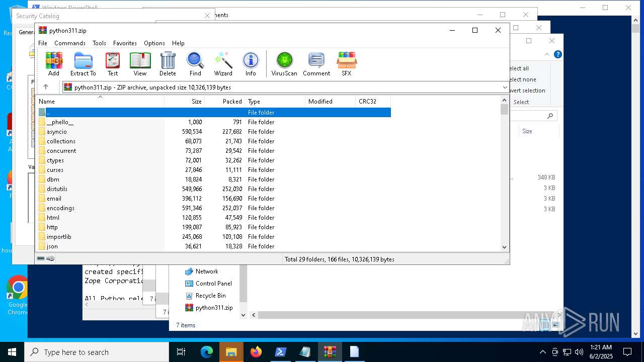Click scroll down arrow in WinRAR file list
Image resolution: width=644 pixels, height=362 pixels.
click(x=505, y=247)
